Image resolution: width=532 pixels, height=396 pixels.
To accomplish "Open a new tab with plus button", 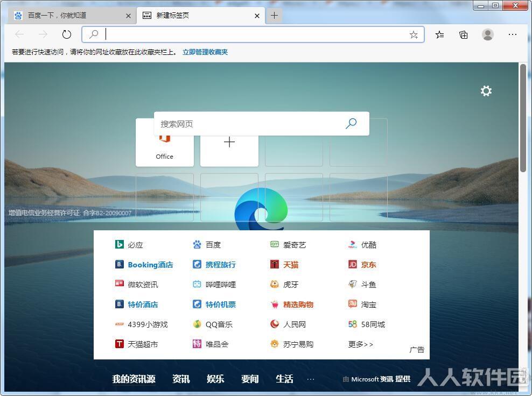I will click(274, 15).
